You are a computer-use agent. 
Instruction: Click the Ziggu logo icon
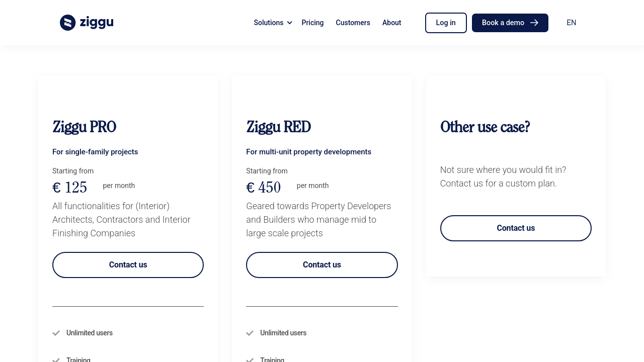point(67,23)
